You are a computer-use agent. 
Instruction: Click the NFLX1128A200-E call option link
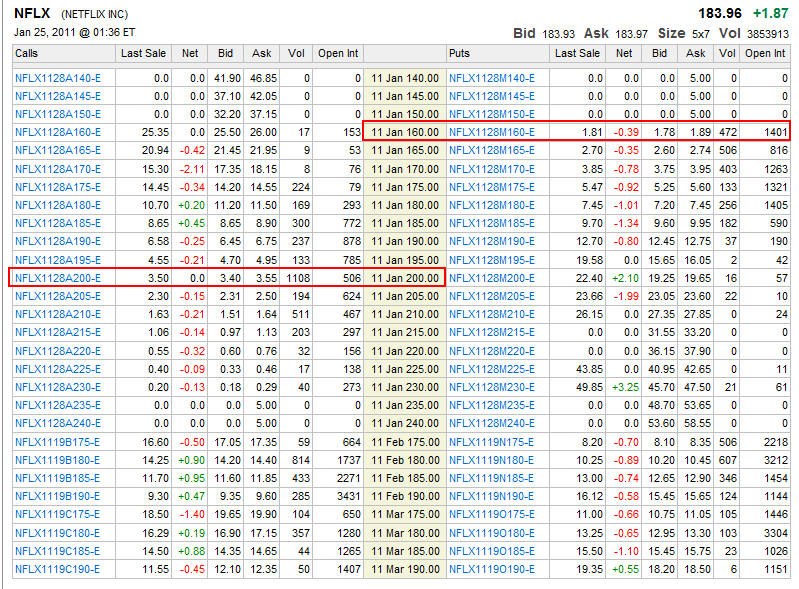[57, 277]
